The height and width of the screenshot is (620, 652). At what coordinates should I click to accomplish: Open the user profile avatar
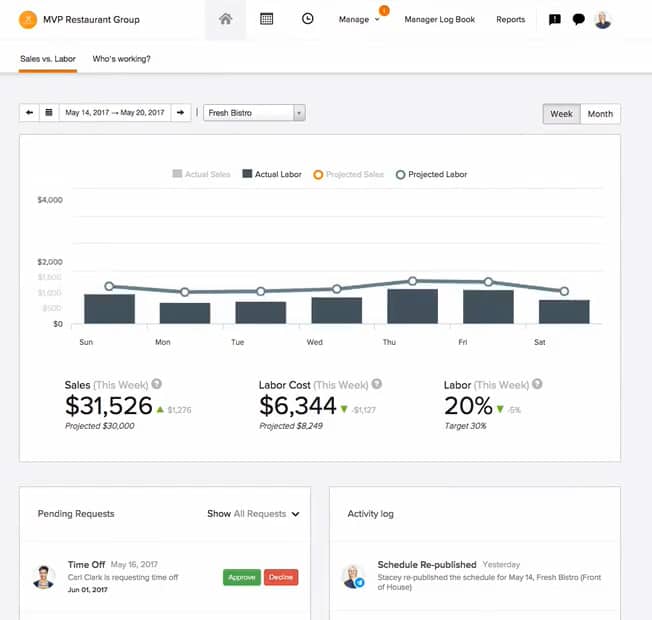[x=603, y=20]
